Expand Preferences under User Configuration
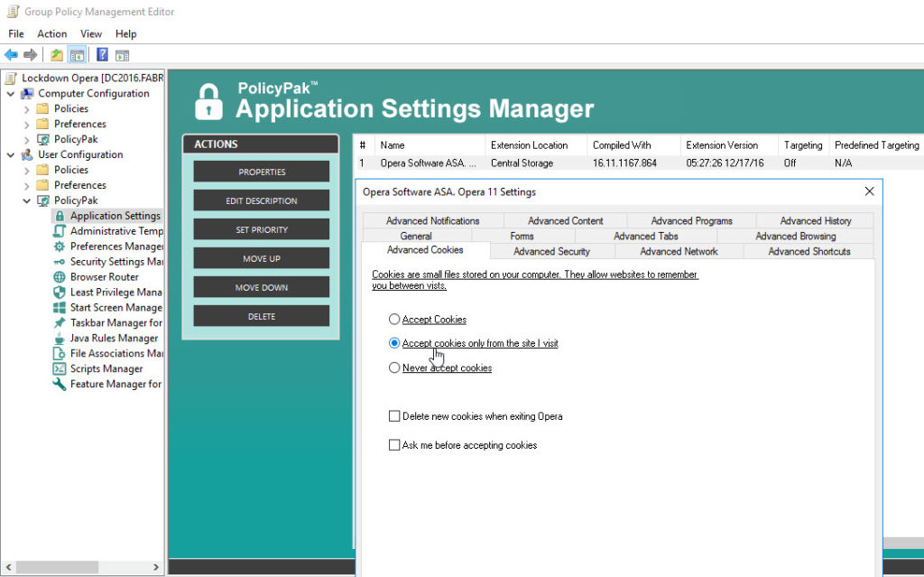Image resolution: width=924 pixels, height=577 pixels. tap(26, 186)
